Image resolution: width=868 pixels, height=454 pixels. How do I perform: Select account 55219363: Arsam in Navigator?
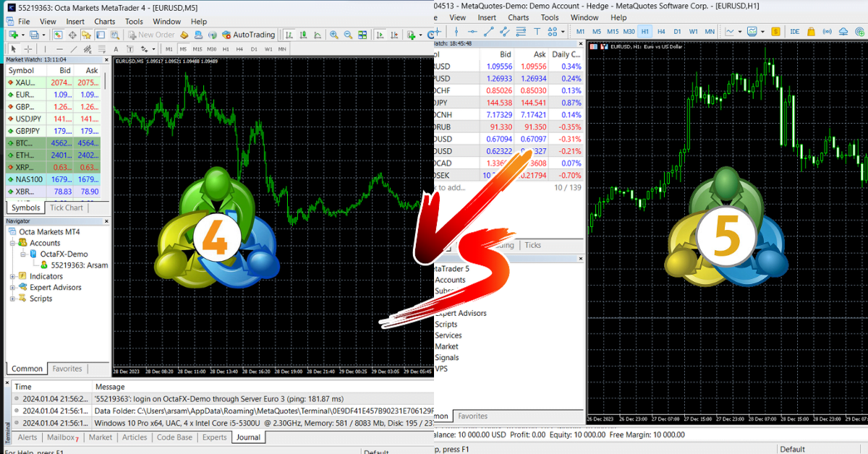(x=80, y=265)
